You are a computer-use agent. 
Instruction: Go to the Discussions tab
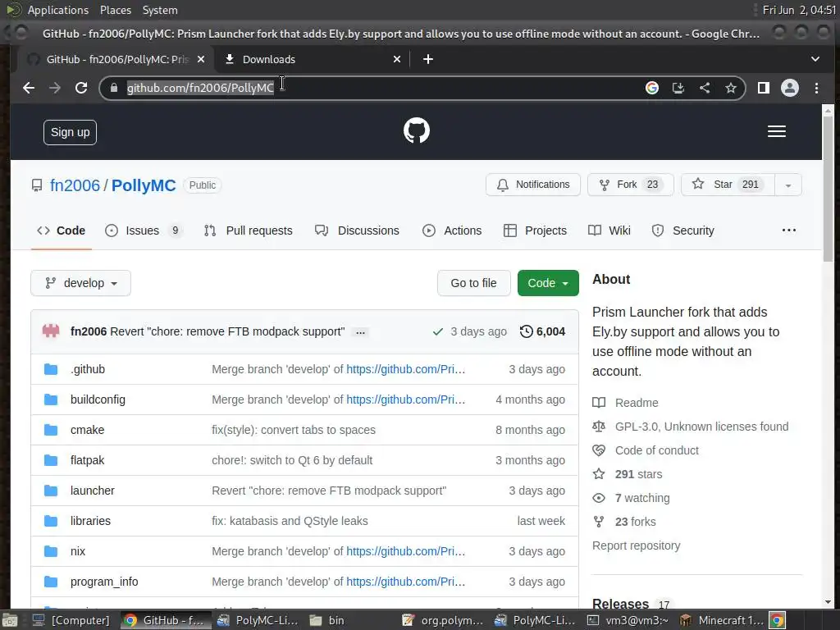[357, 231]
